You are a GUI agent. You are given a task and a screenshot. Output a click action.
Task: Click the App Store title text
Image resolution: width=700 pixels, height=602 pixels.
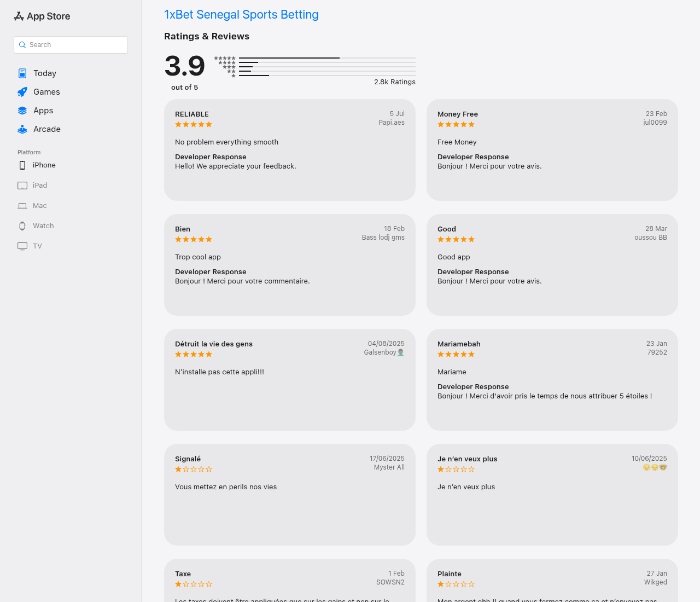[x=49, y=16]
